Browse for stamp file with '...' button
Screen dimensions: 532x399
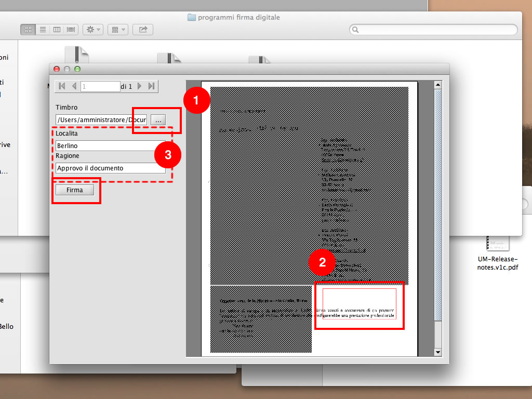pyautogui.click(x=158, y=120)
